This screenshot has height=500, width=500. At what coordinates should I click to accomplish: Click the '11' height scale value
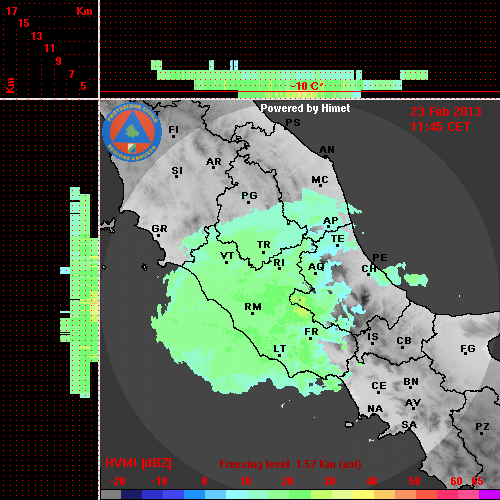pyautogui.click(x=49, y=48)
